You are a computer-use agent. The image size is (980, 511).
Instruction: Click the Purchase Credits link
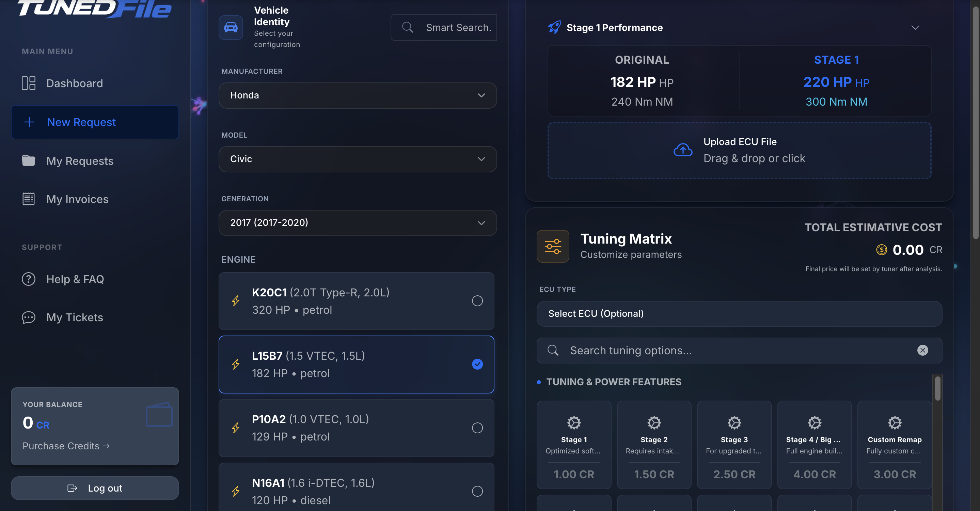(x=65, y=446)
